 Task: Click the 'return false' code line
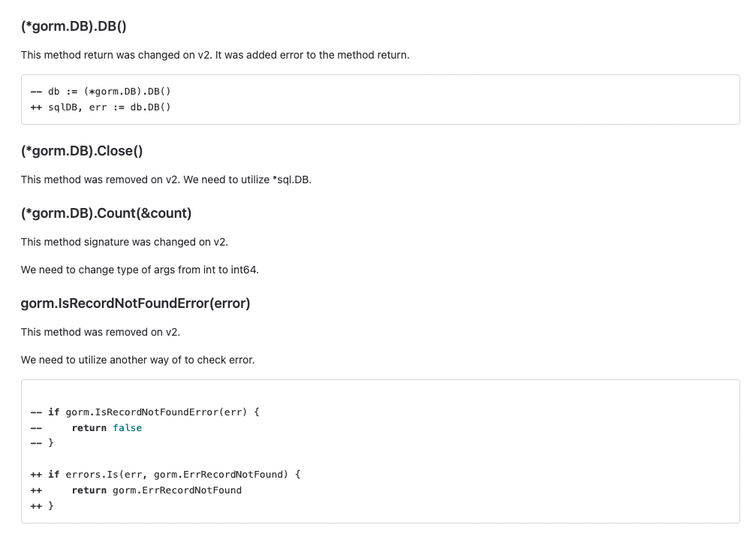(x=107, y=428)
